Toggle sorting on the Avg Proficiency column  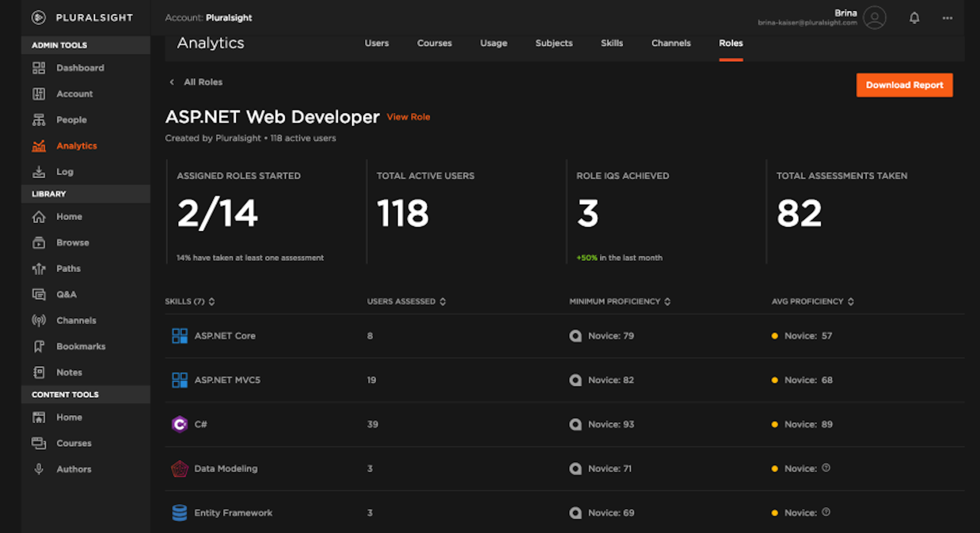pos(851,301)
